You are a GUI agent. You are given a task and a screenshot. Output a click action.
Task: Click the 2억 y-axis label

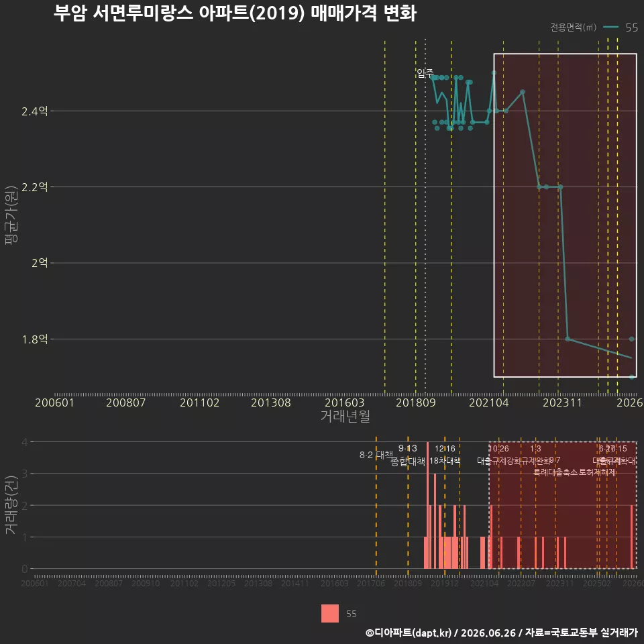[x=40, y=263]
